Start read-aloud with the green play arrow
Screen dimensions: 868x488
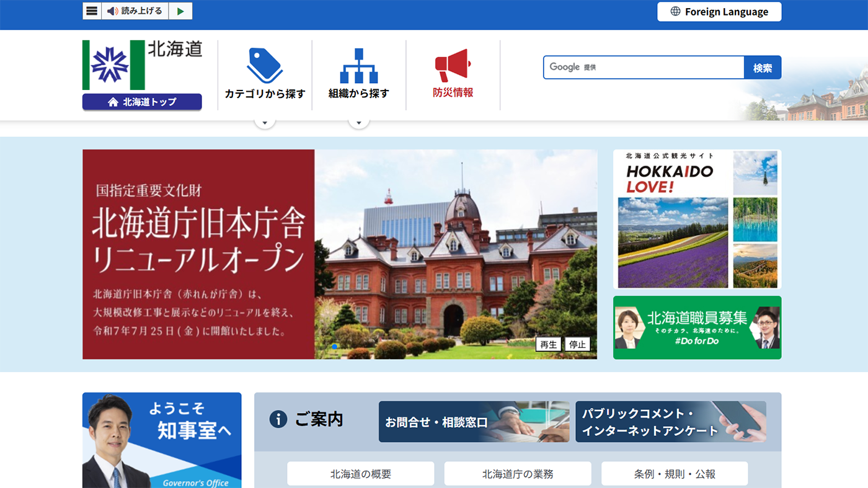click(x=180, y=11)
